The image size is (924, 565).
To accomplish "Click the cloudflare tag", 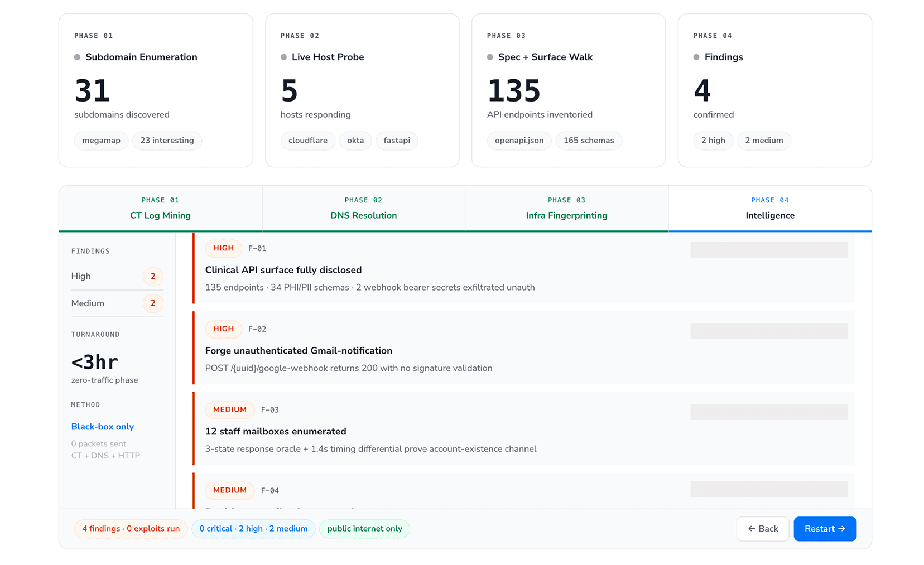I will pyautogui.click(x=308, y=141).
